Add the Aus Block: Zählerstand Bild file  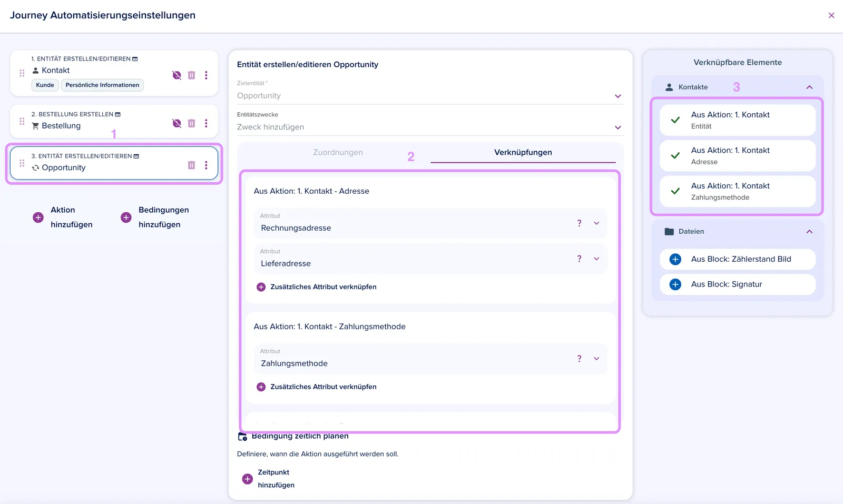click(x=738, y=259)
